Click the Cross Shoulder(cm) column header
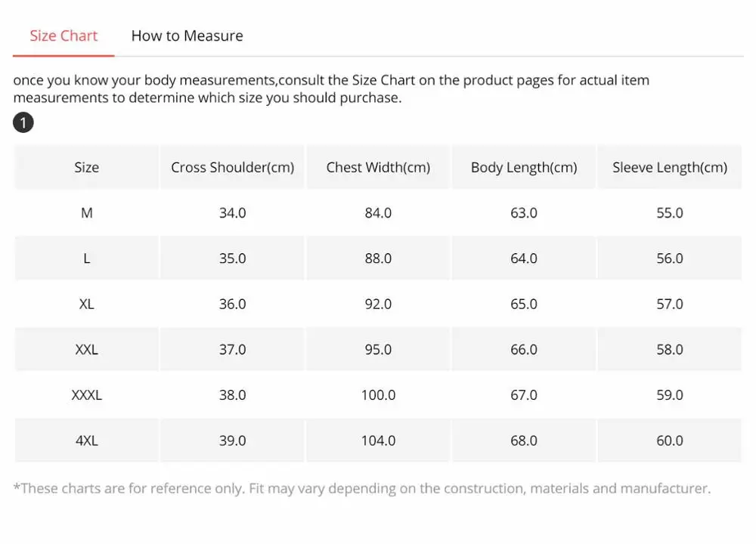Image resolution: width=756 pixels, height=544 pixels. (232, 168)
